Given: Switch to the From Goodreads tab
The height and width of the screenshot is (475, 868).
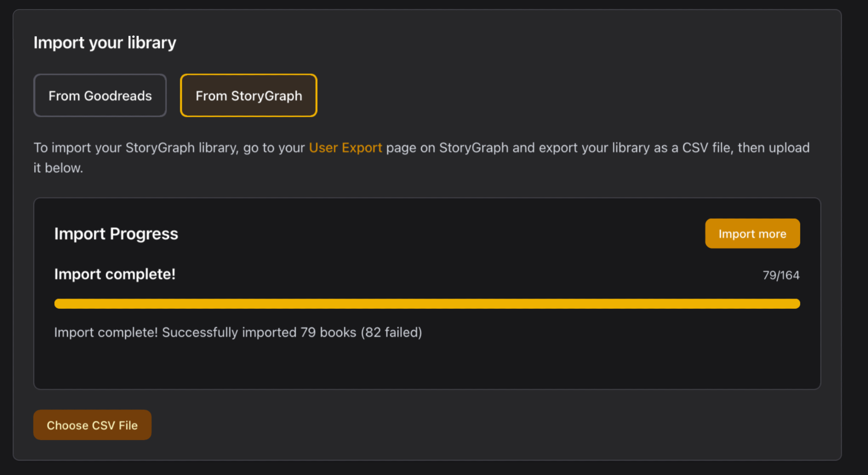Looking at the screenshot, I should point(100,96).
